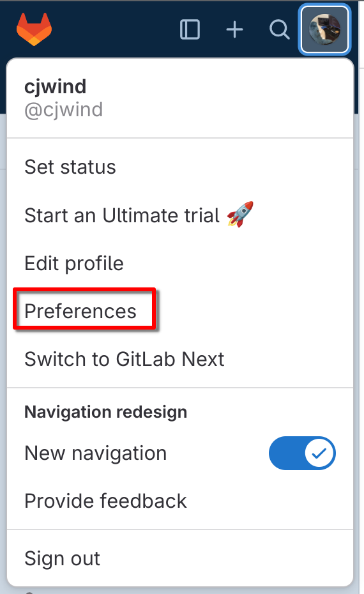Click the rocket emoji next to Ultimate trial
Image resolution: width=364 pixels, height=594 pixels.
(240, 215)
